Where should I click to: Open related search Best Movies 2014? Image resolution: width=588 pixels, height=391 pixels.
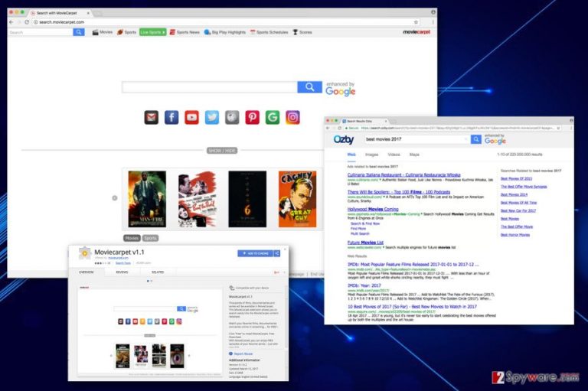point(514,194)
